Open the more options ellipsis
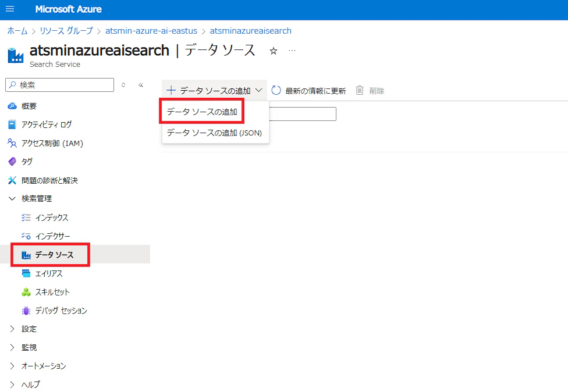The height and width of the screenshot is (392, 568). pos(292,51)
